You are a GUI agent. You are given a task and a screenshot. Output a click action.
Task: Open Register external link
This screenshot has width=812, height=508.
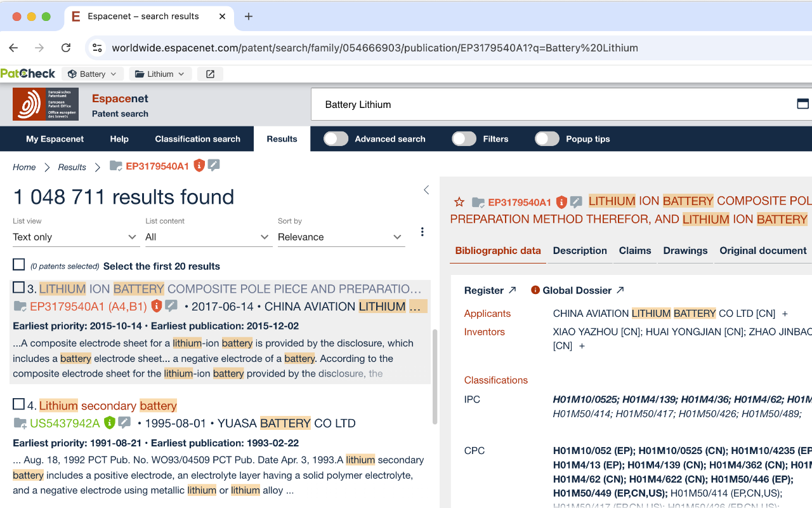[x=490, y=290]
